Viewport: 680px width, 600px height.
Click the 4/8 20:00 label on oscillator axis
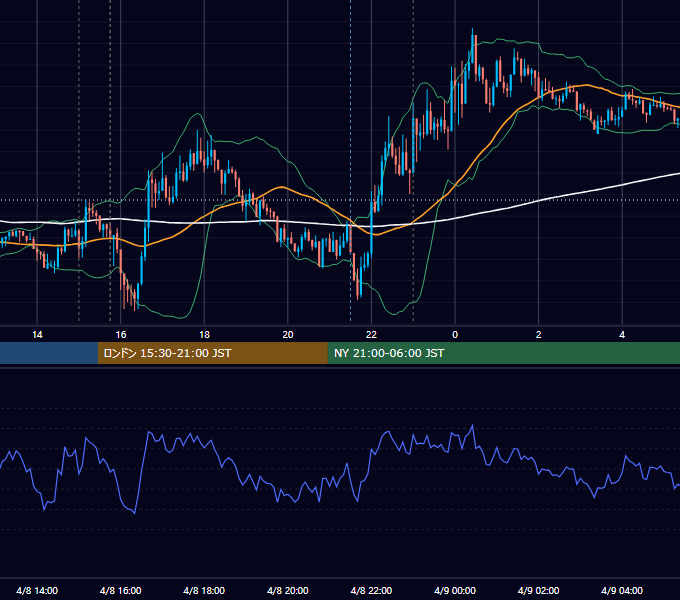[288, 591]
